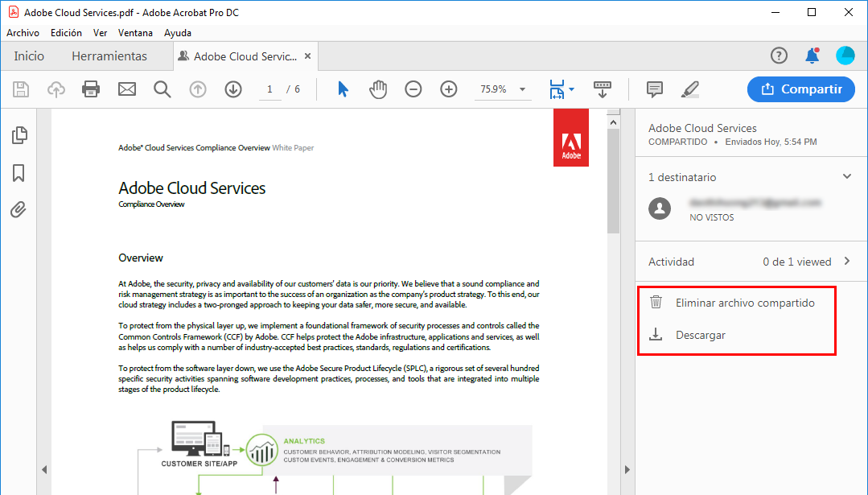Collapse left navigation pane arrow
868x495 pixels.
[x=44, y=469]
